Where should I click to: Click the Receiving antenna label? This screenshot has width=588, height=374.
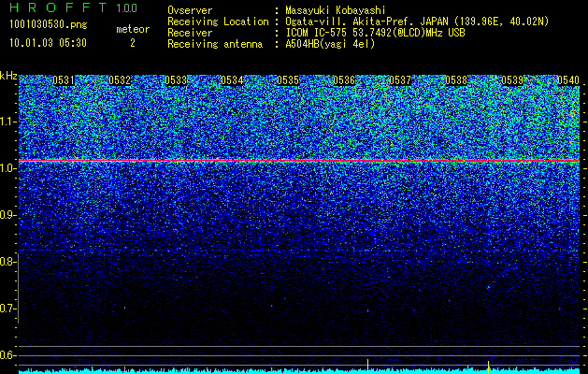[215, 44]
